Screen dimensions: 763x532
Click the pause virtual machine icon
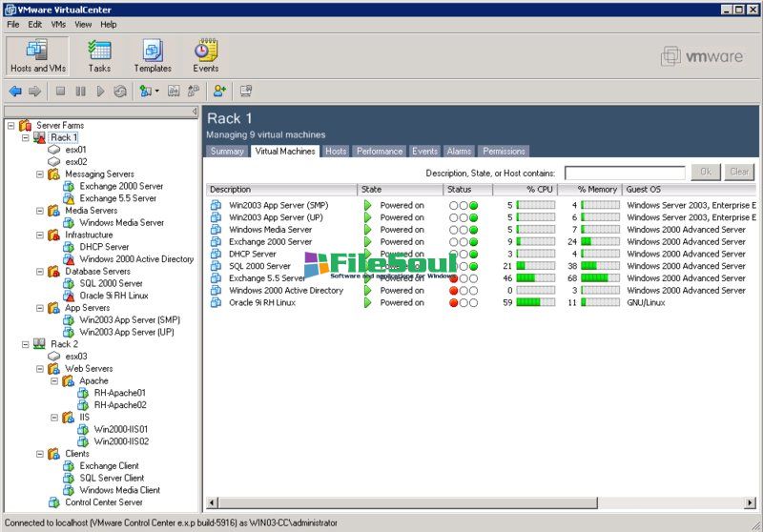point(80,92)
